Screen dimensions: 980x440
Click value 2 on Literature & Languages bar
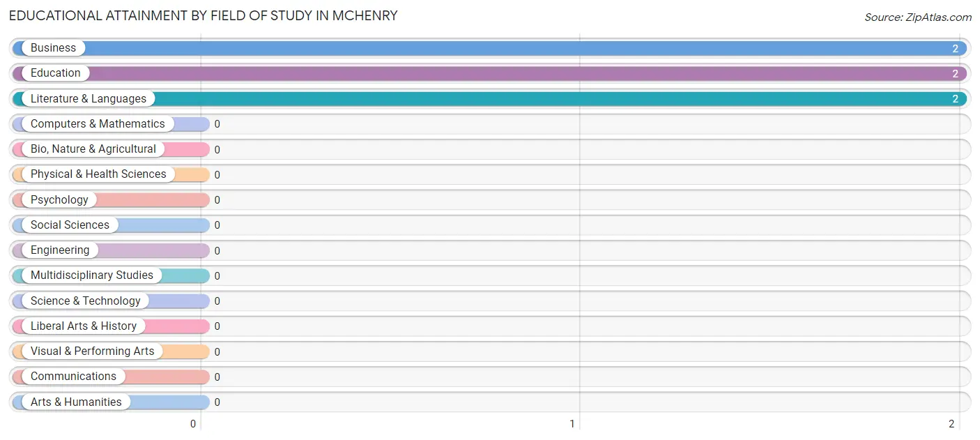pos(956,99)
